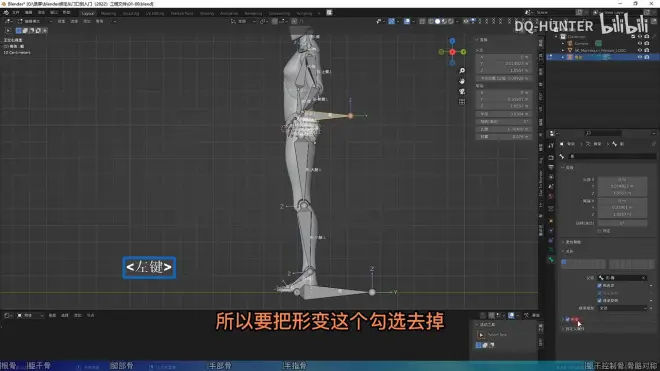This screenshot has width=660, height=371.
Task: Hide Camera with its outliner eye icon
Action: 640,43
